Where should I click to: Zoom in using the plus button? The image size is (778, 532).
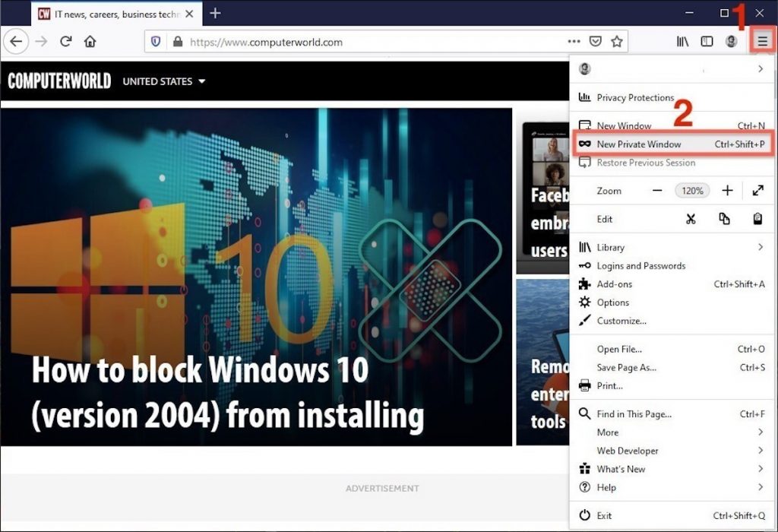coord(727,191)
